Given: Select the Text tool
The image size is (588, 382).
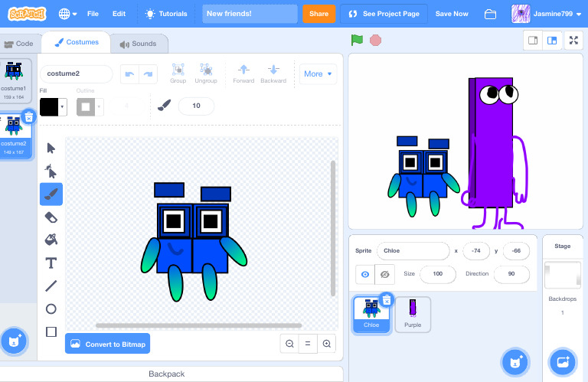Looking at the screenshot, I should coord(51,263).
